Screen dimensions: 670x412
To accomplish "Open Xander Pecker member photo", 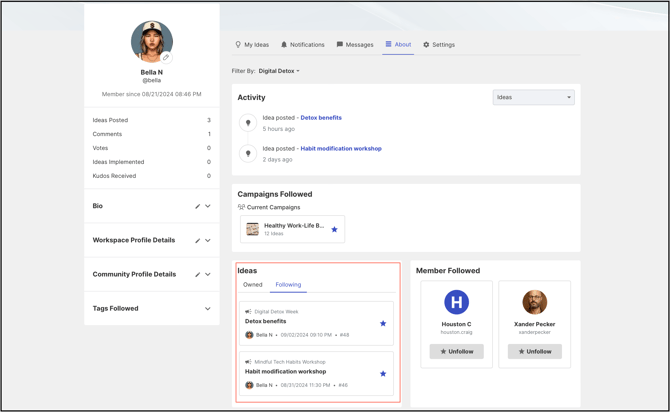I will click(535, 302).
